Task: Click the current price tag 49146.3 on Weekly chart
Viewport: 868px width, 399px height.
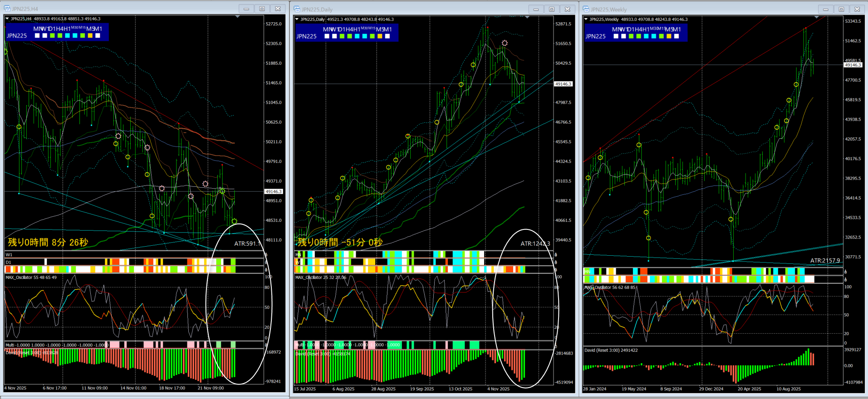Action: [x=853, y=65]
